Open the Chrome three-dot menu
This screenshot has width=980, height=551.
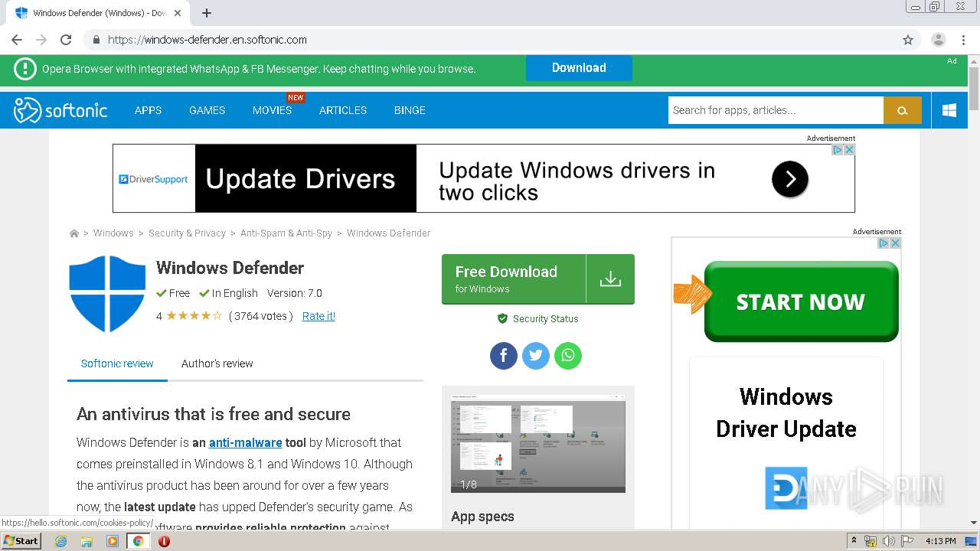click(x=963, y=40)
